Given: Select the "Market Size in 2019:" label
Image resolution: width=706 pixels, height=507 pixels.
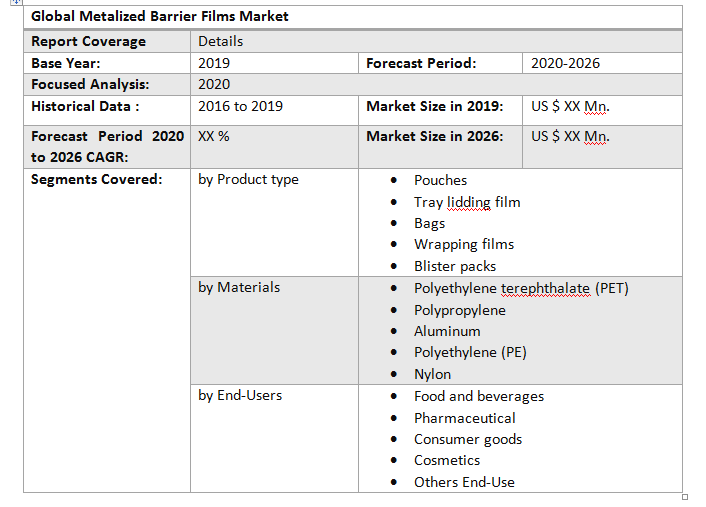Looking at the screenshot, I should click(434, 106).
